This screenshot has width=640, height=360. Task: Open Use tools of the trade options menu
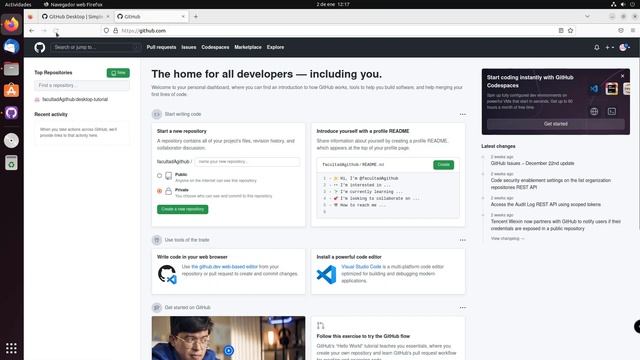(x=462, y=240)
